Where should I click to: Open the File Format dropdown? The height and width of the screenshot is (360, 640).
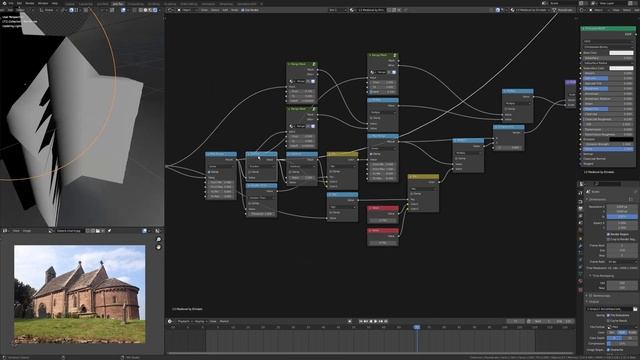[622, 327]
